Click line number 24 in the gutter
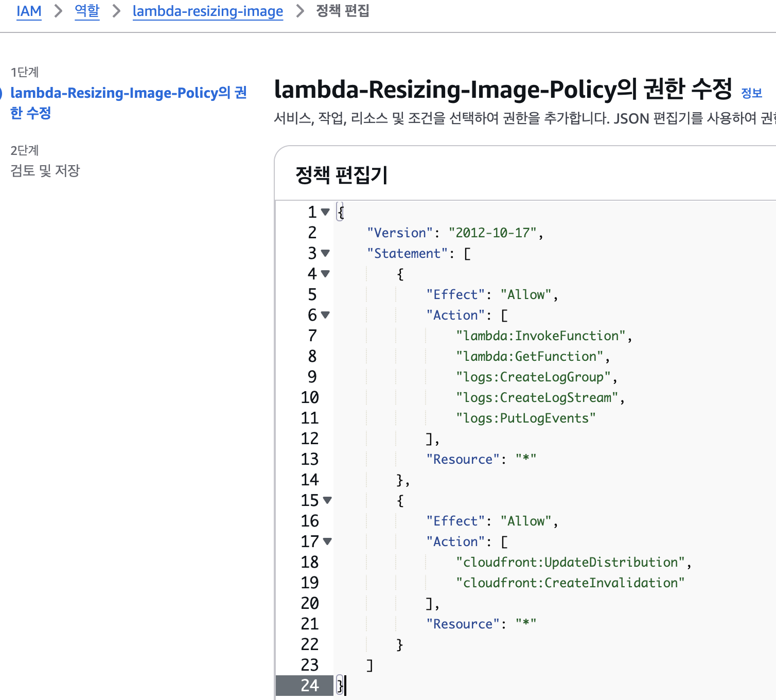 pos(310,686)
